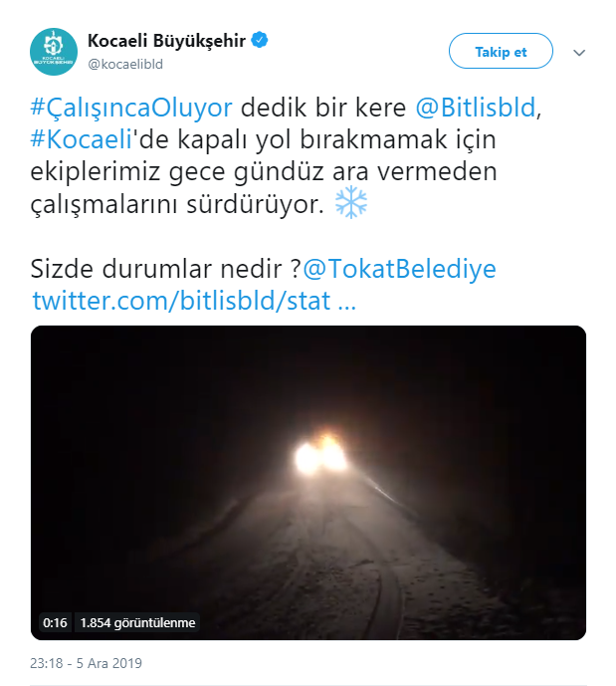
Task: Open the Kocaeli Büyükşehir profile avatar
Action: pyautogui.click(x=54, y=52)
